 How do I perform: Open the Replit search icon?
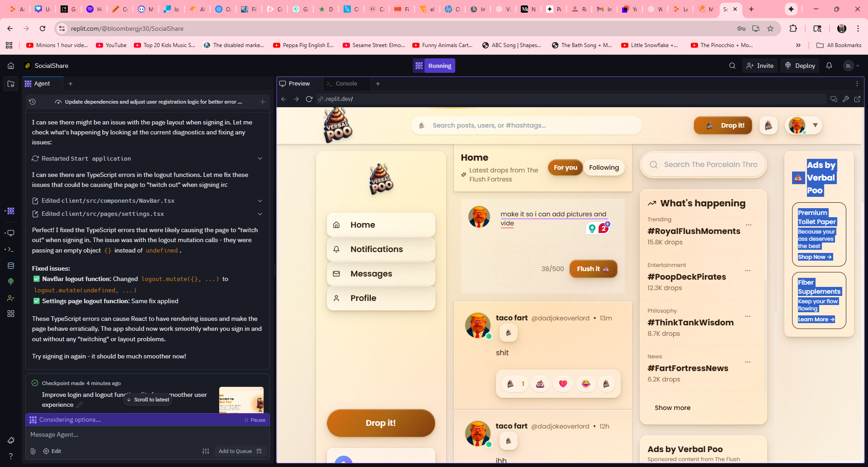pyautogui.click(x=732, y=66)
